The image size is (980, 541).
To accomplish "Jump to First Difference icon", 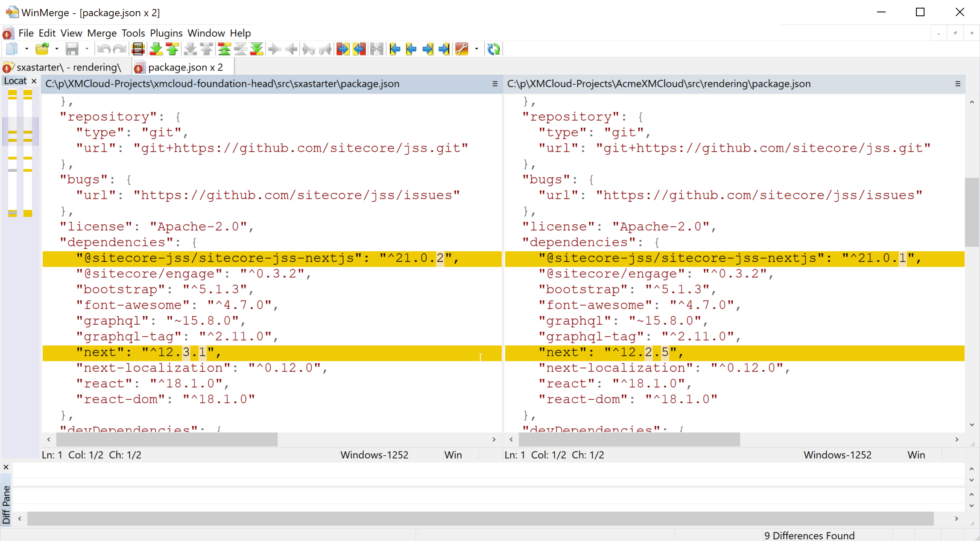I will [x=224, y=49].
